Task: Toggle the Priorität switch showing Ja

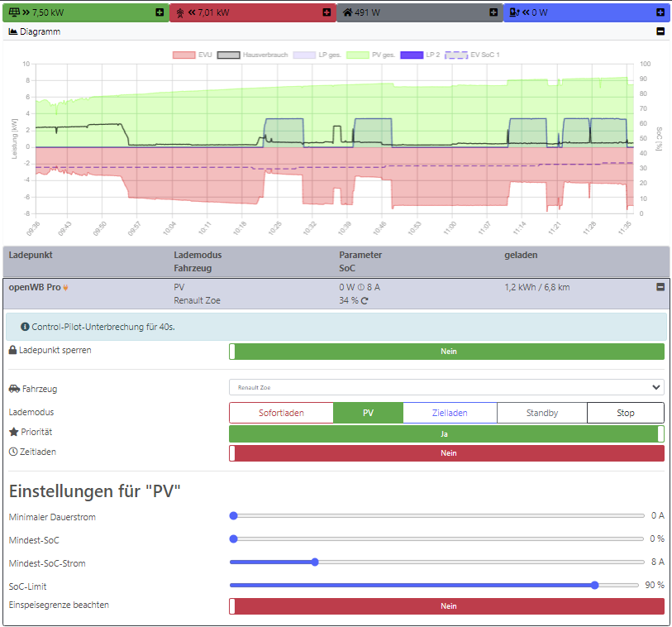Action: [446, 434]
